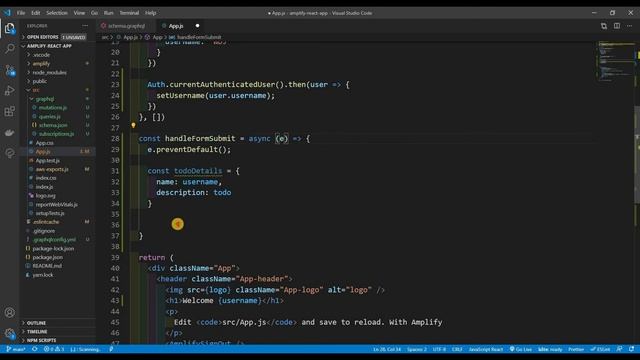Click line and column position in status bar

[x=387, y=349]
